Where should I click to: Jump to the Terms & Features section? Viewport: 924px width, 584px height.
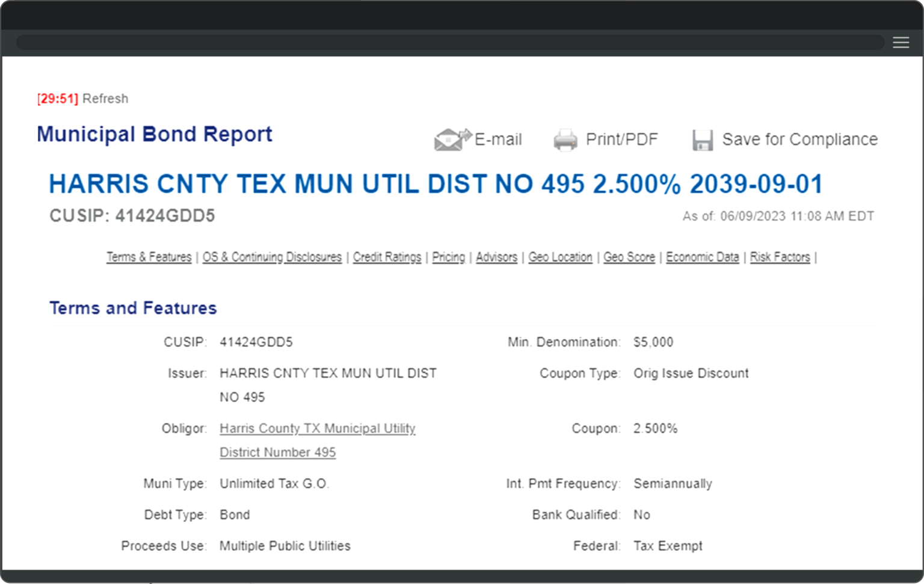pyautogui.click(x=149, y=257)
